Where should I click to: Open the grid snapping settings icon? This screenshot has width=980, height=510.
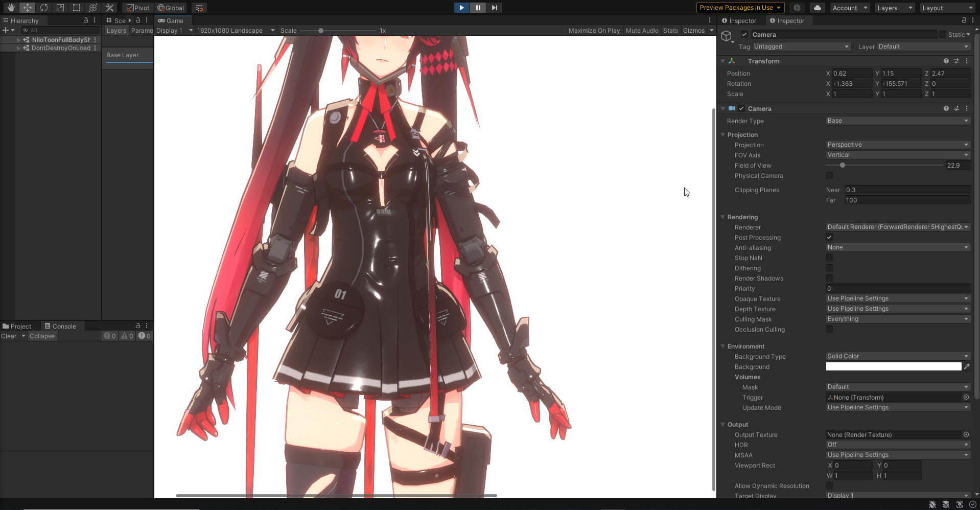pos(199,8)
